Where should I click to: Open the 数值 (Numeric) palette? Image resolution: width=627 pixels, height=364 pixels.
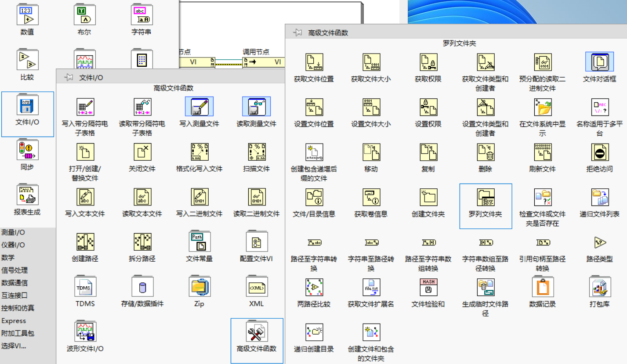pyautogui.click(x=27, y=14)
